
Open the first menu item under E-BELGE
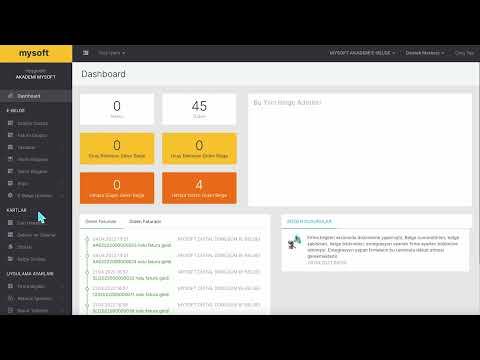36,123
